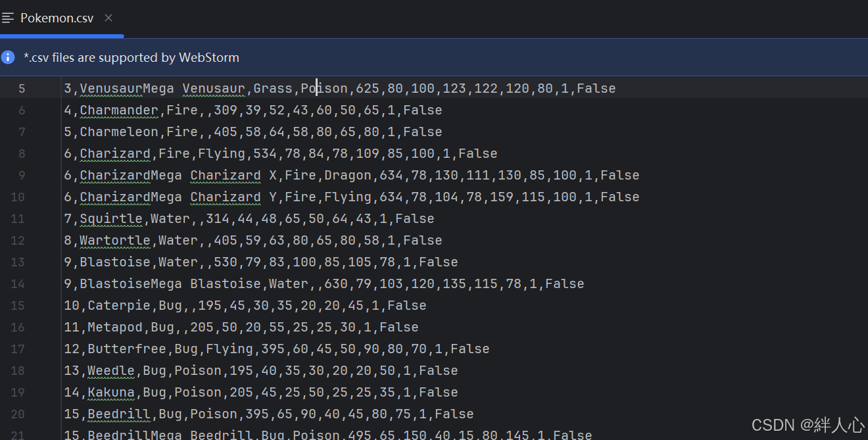Image resolution: width=868 pixels, height=440 pixels.
Task: Place cursor after CharizardMega Charizard X
Action: tap(279, 175)
